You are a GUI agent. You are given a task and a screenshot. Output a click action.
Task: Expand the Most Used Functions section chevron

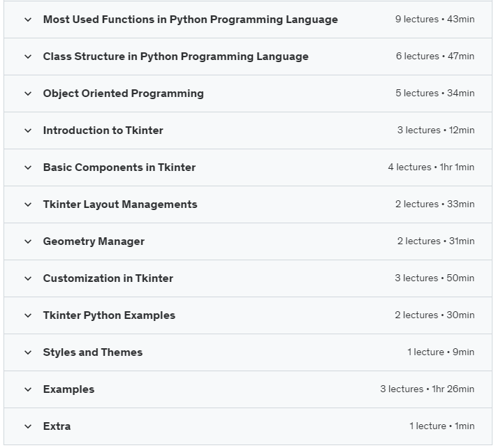click(28, 20)
